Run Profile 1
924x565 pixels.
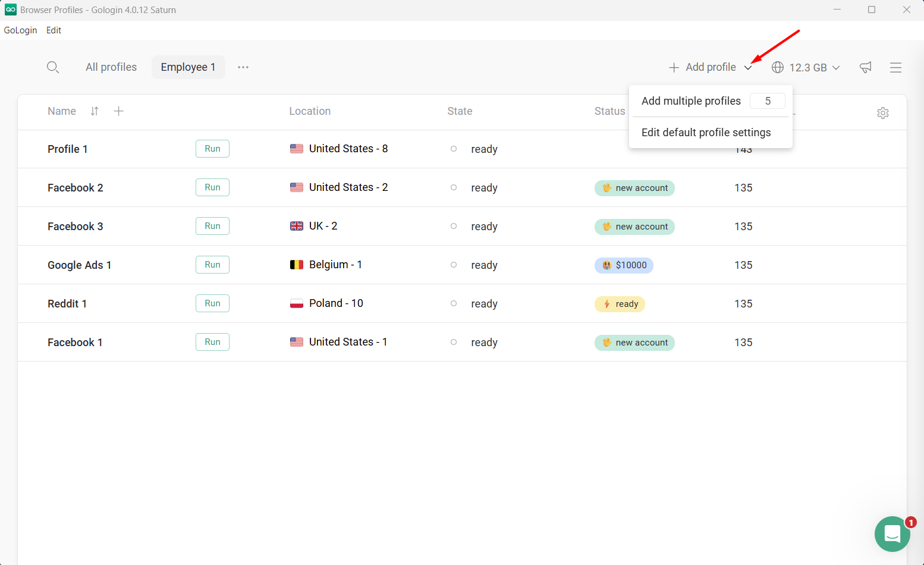(x=212, y=149)
